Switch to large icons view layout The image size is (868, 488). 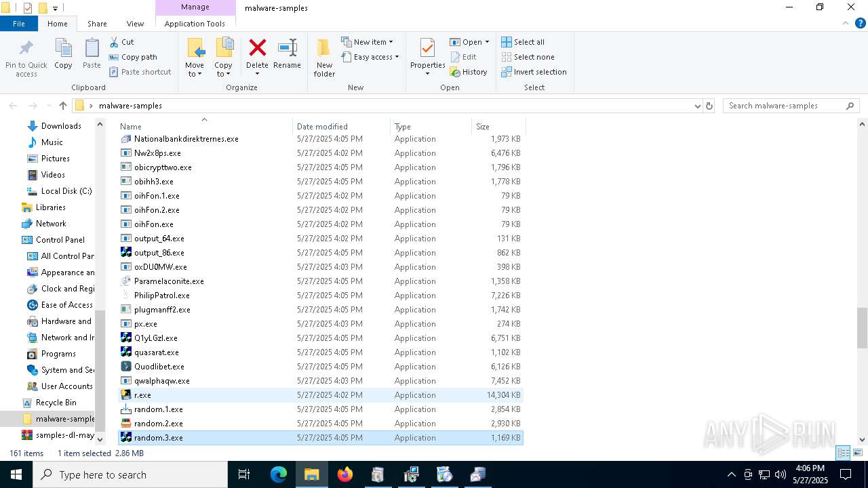[858, 453]
